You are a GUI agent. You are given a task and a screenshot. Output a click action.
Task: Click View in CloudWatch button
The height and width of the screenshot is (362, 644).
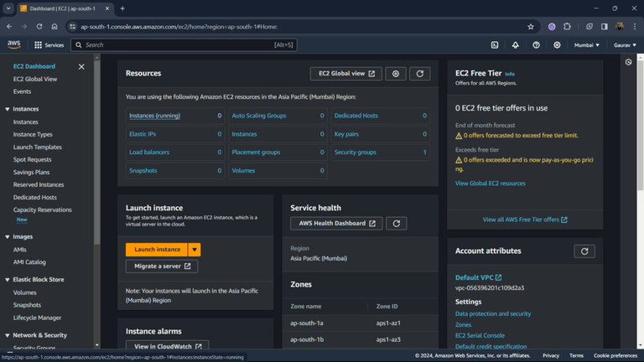click(x=167, y=346)
